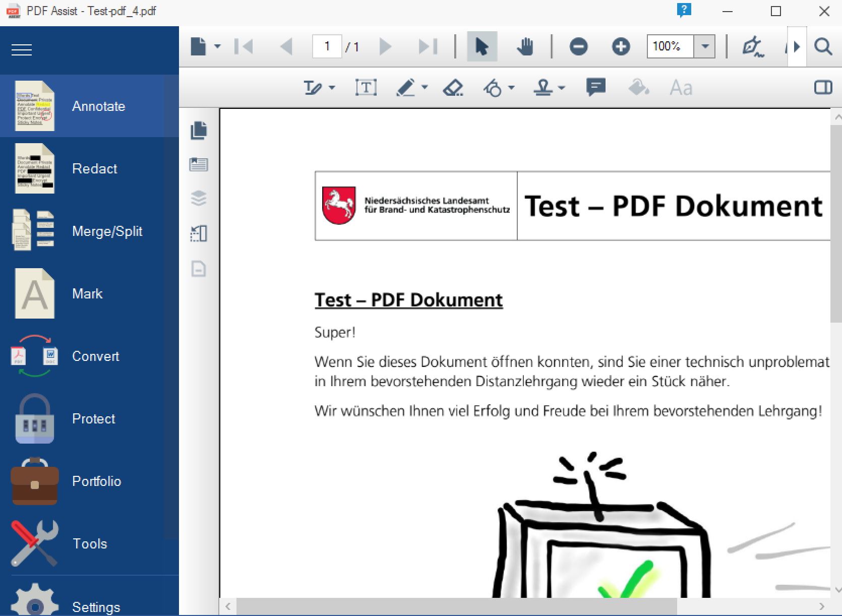Open the help question mark button
This screenshot has width=842, height=616.
coord(684,10)
